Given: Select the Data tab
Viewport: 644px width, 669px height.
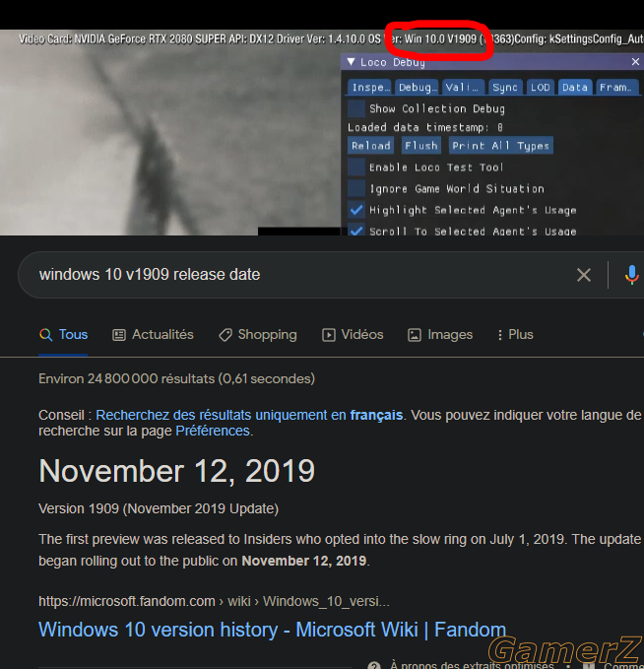Looking at the screenshot, I should (x=575, y=87).
